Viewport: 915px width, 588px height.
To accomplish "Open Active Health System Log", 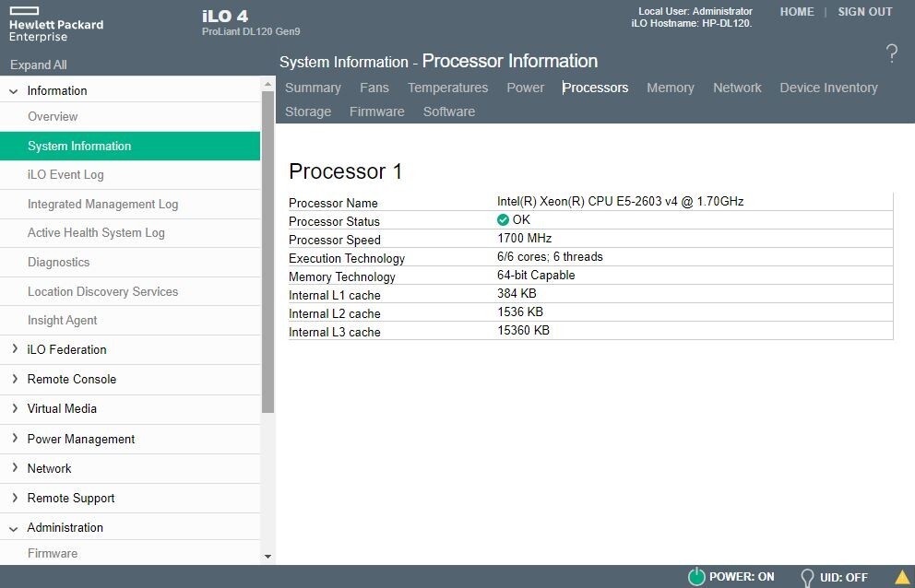I will click(x=129, y=233).
